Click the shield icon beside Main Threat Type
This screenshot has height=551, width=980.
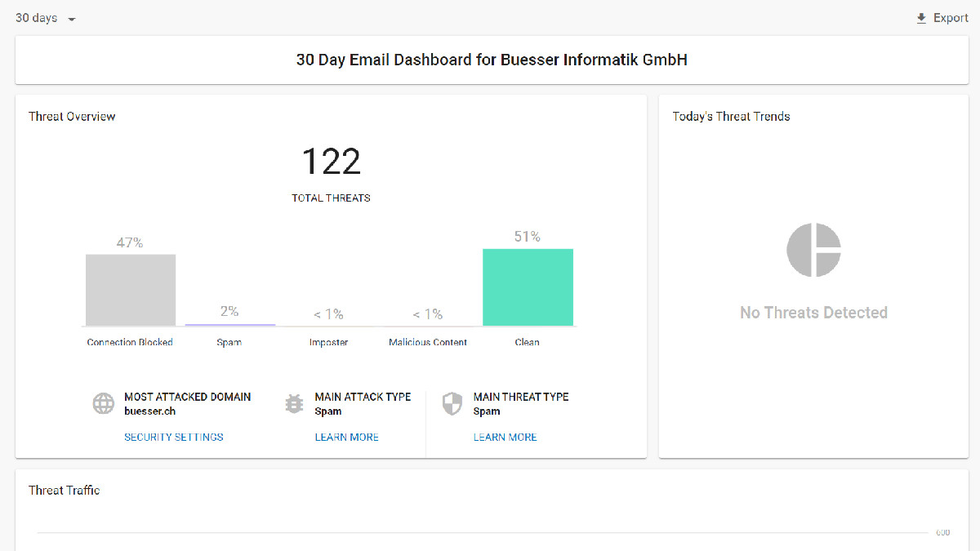pyautogui.click(x=452, y=403)
